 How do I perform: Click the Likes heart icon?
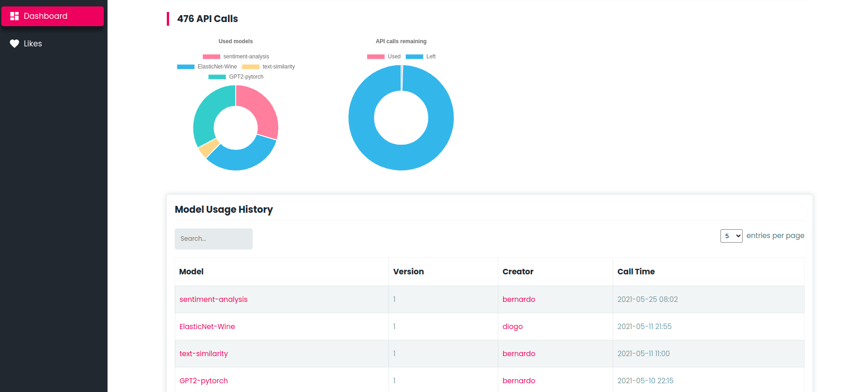[15, 44]
